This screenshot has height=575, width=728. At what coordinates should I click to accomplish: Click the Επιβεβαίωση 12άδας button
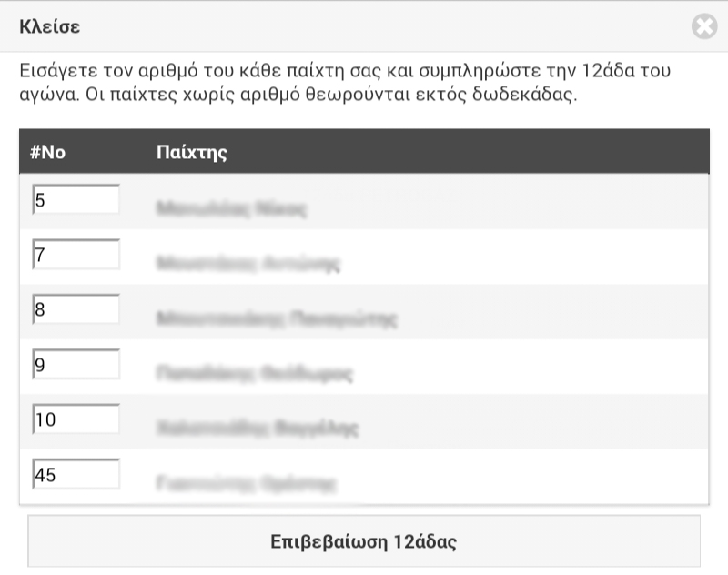point(364,542)
